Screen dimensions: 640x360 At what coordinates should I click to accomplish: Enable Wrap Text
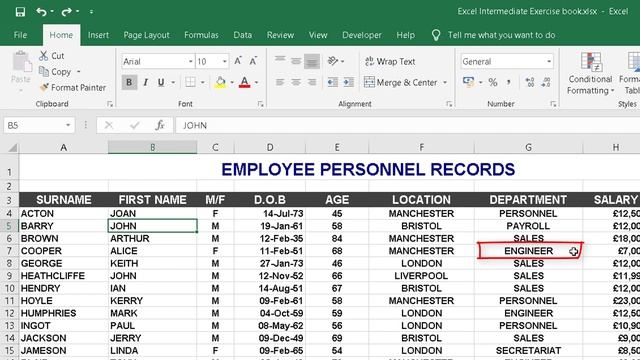[x=390, y=61]
